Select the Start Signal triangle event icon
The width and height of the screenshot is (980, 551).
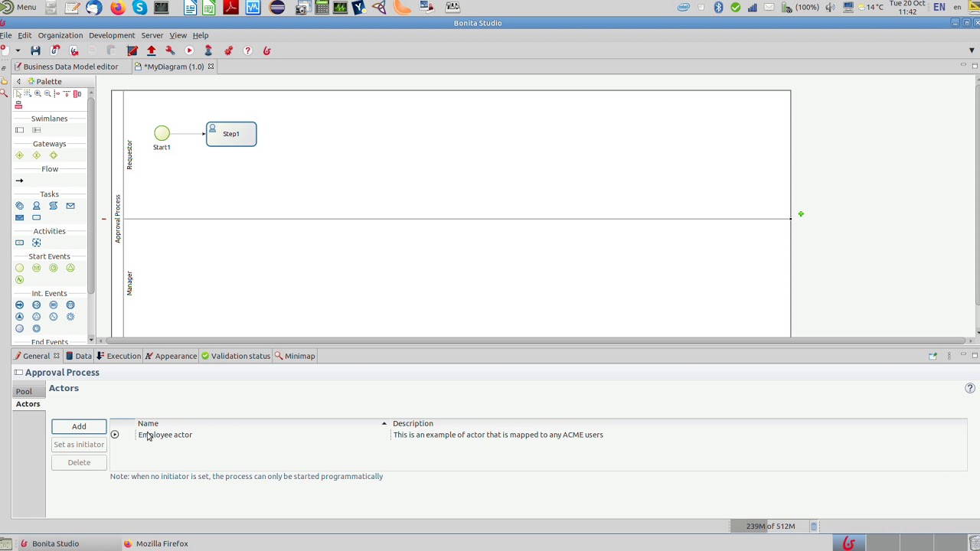point(70,268)
